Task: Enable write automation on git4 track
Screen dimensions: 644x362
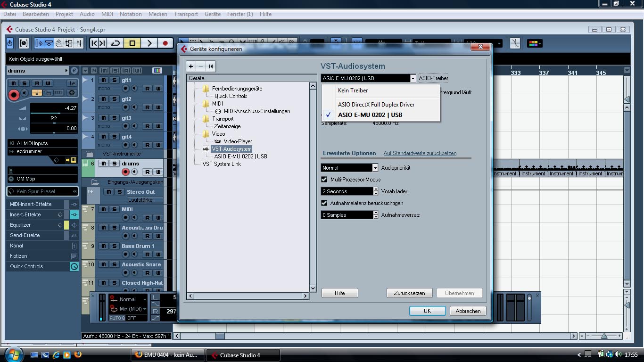Action: pyautogui.click(x=158, y=145)
